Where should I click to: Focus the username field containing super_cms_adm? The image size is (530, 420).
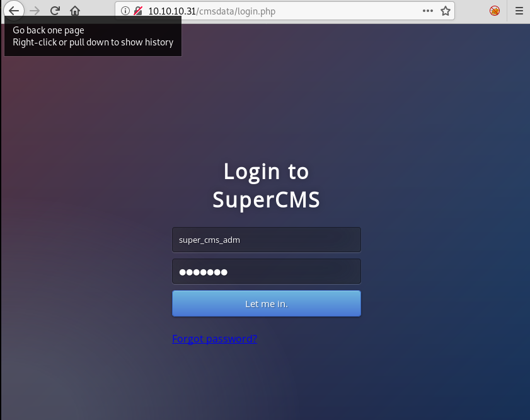coord(267,240)
